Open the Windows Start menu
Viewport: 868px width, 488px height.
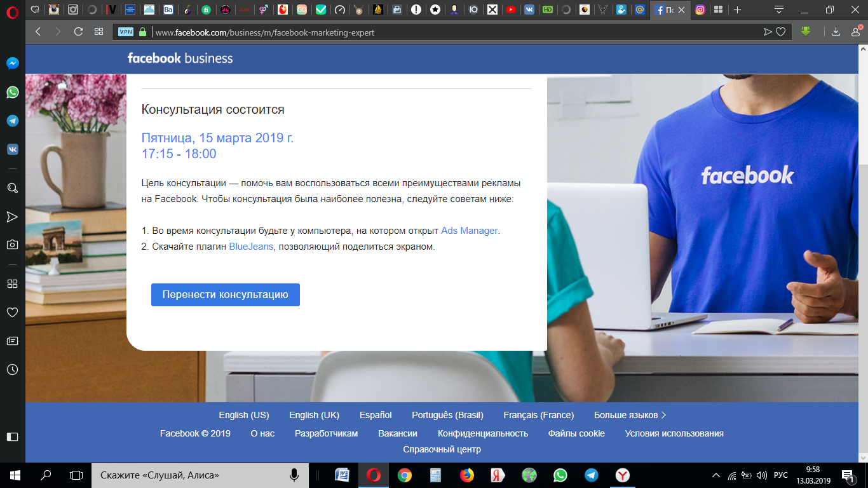coord(15,475)
